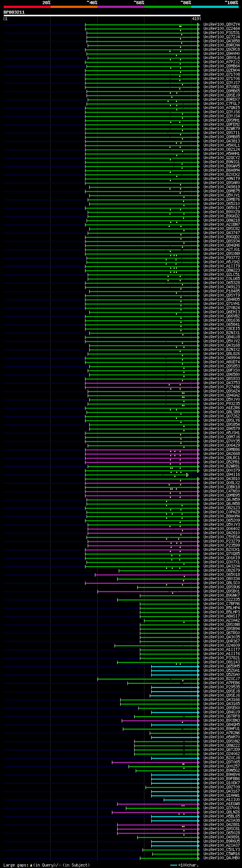The height and width of the screenshot is (868, 242).
Task: Select the UniRef100_O82124 label
Action: point(222,150)
